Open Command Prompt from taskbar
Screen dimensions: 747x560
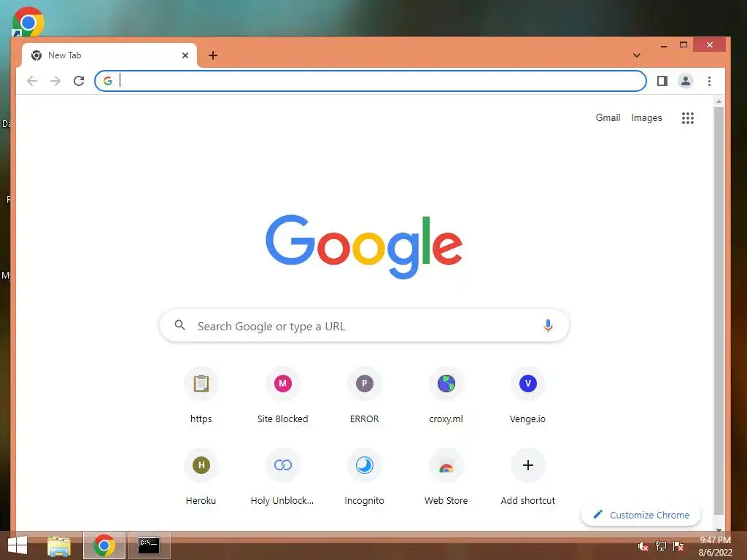pyautogui.click(x=149, y=545)
